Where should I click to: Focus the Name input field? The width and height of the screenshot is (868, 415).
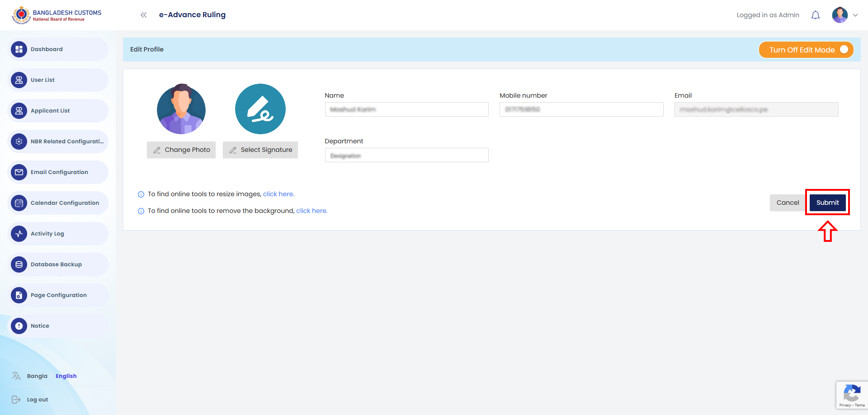(407, 109)
